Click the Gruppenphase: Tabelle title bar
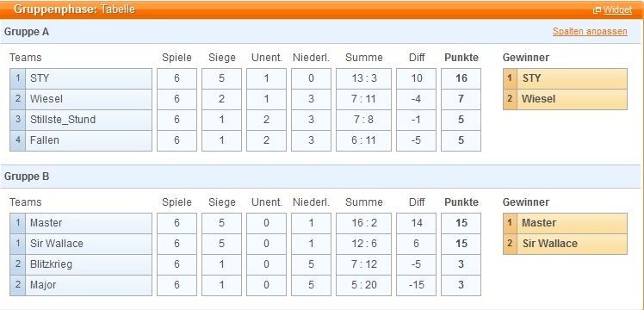644x310 pixels. (322, 9)
